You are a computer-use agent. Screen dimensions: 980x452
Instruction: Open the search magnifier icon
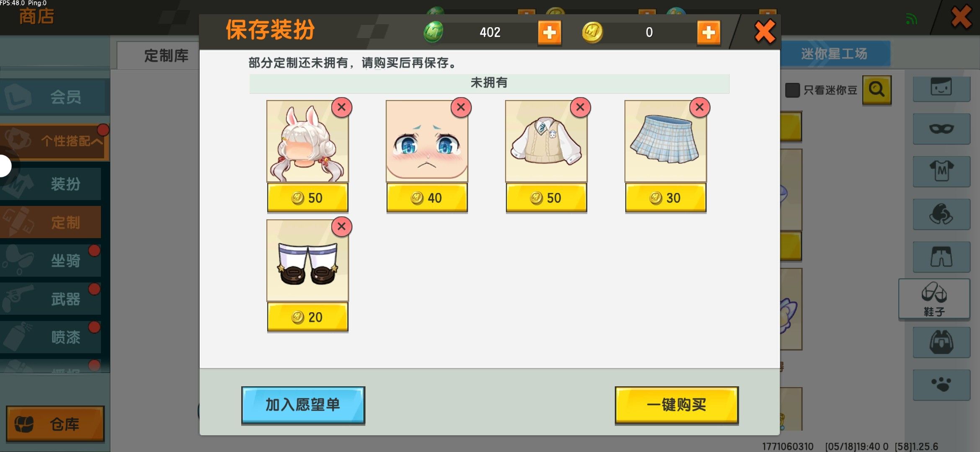click(x=877, y=90)
